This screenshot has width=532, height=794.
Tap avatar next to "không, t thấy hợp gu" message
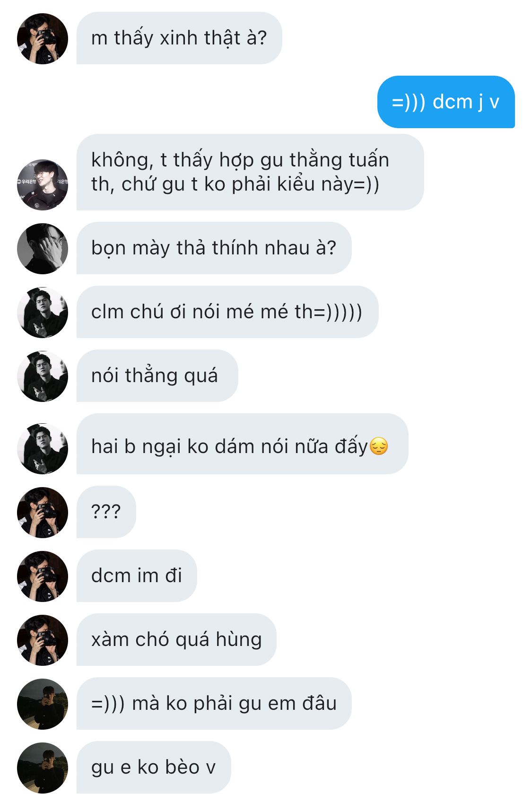[x=43, y=185]
